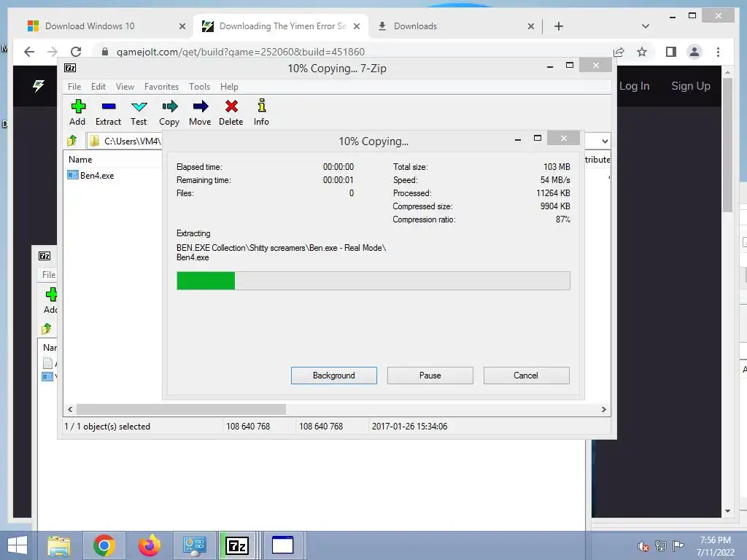747x560 pixels.
Task: Click '1 / 1 object(s) selected' status
Action: coord(107,427)
